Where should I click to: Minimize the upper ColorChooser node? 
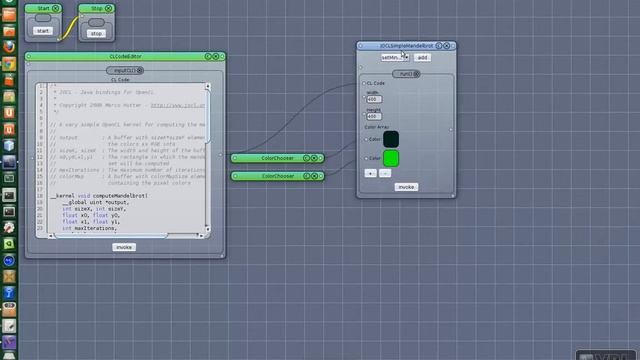[x=307, y=158]
